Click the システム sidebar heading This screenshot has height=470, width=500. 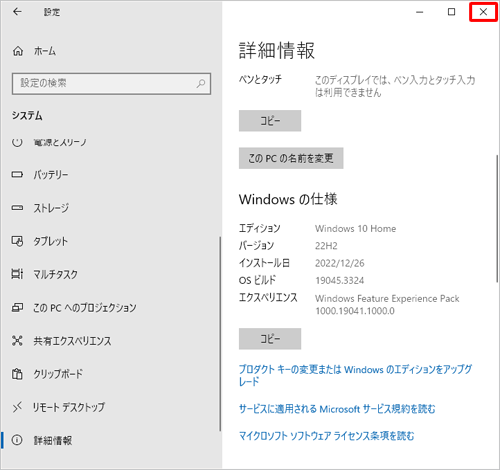coord(27,116)
